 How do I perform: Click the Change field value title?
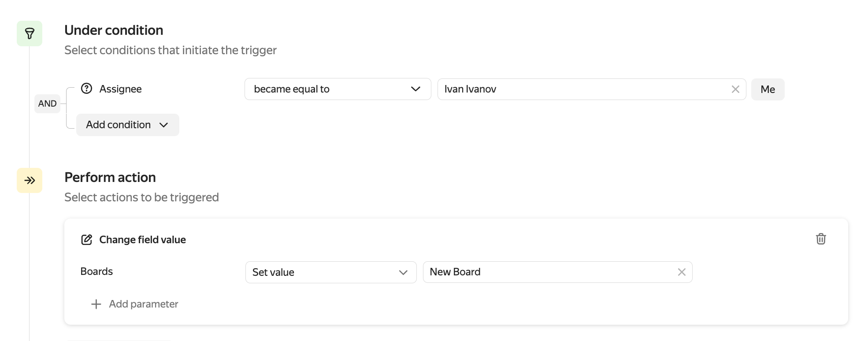tap(142, 240)
